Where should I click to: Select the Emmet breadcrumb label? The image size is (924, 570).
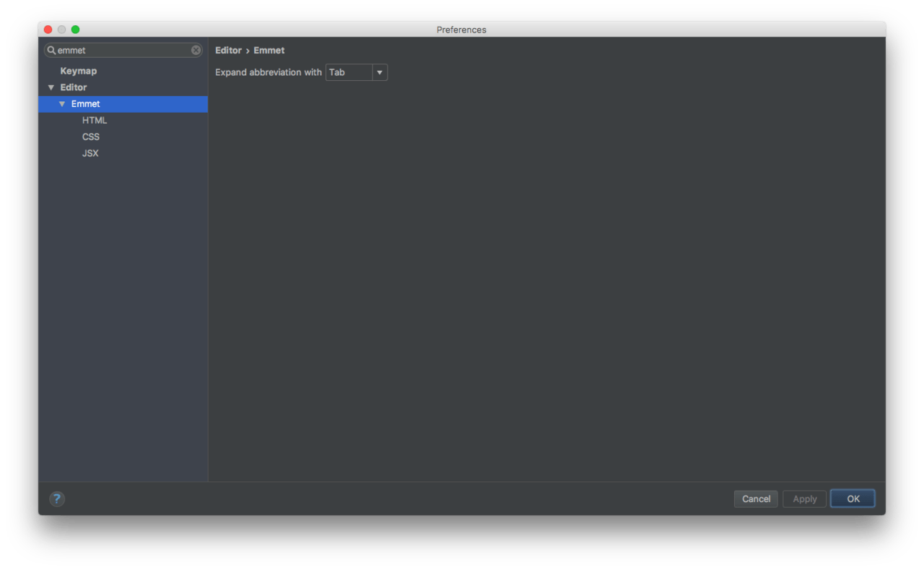tap(269, 50)
